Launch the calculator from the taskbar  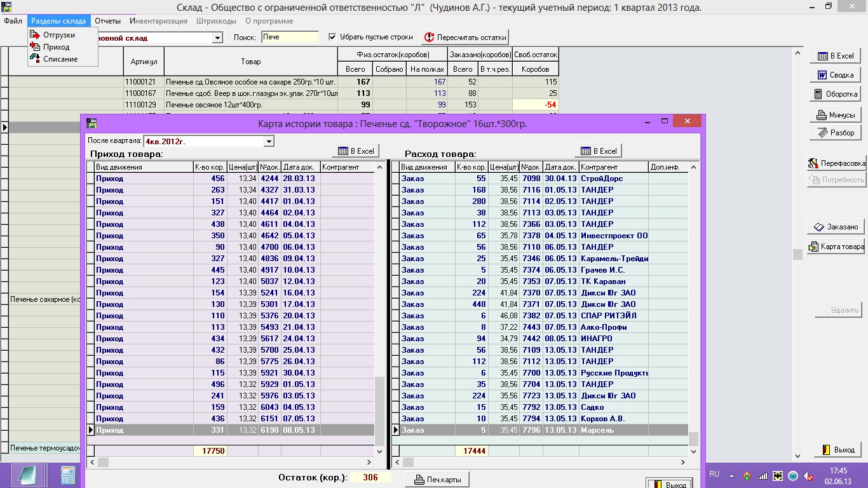tap(68, 475)
